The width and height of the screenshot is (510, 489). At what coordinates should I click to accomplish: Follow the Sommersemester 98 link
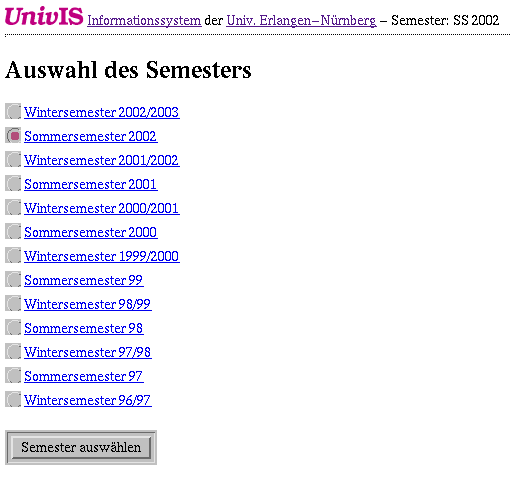[x=84, y=328]
